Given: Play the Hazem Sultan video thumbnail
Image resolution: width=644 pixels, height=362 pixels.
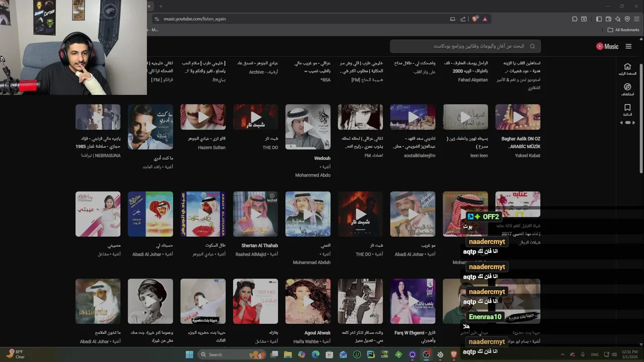Looking at the screenshot, I should 203,117.
